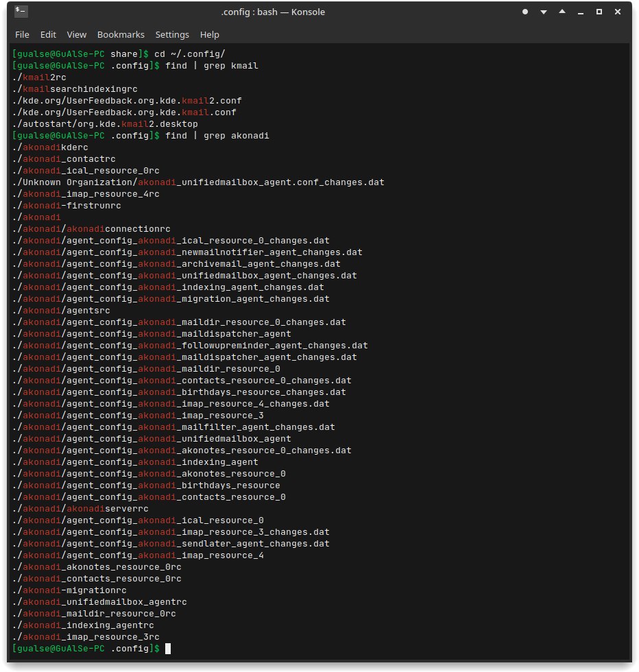
Task: Click the contacts_resource_0_changes.dat line
Action: (182, 381)
